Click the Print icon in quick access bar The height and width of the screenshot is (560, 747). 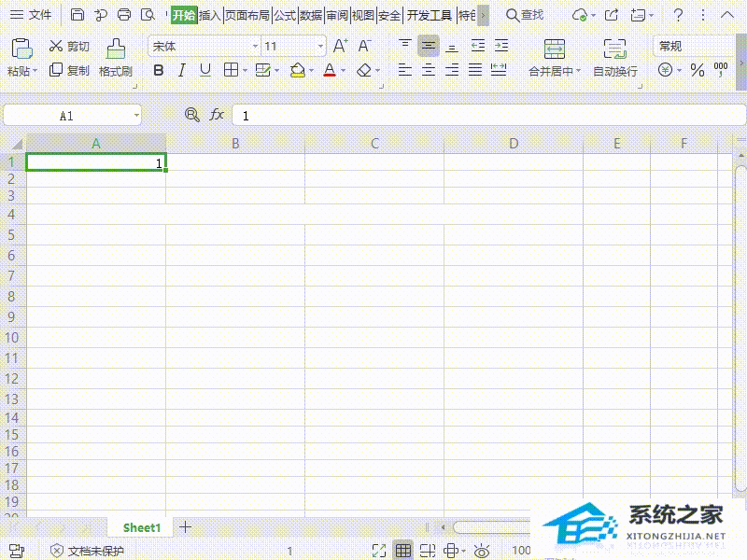124,15
